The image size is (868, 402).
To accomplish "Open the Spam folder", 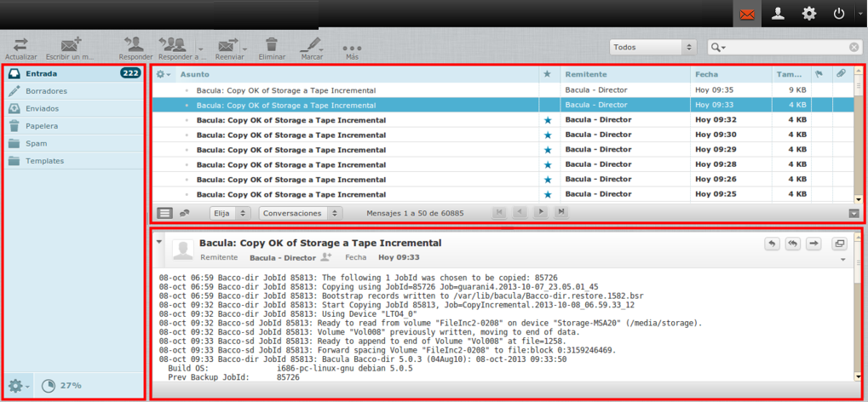I will click(x=73, y=143).
